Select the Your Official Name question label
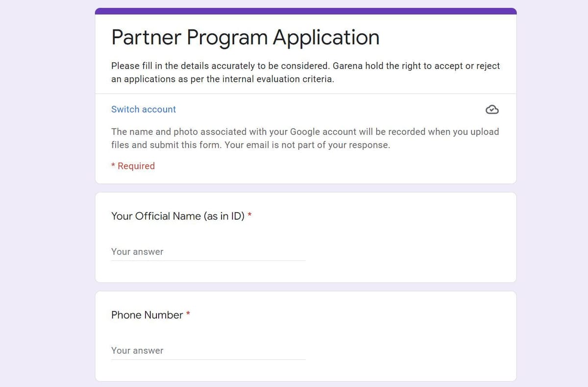This screenshot has width=588, height=387. [x=177, y=216]
